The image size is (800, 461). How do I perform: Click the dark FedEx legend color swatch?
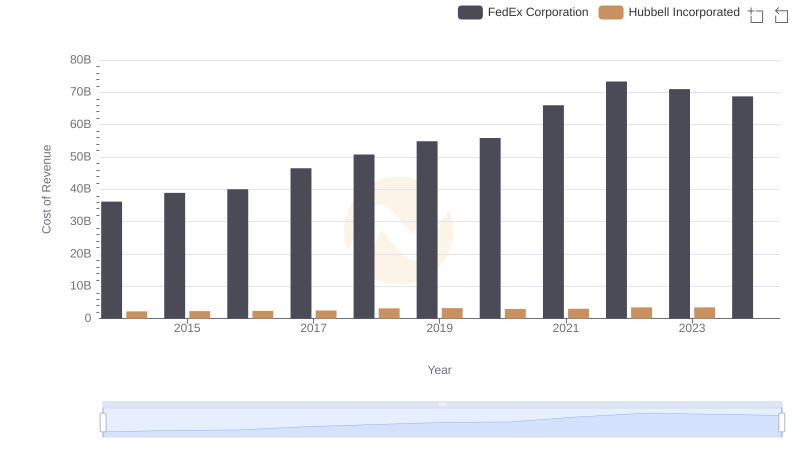pos(471,12)
